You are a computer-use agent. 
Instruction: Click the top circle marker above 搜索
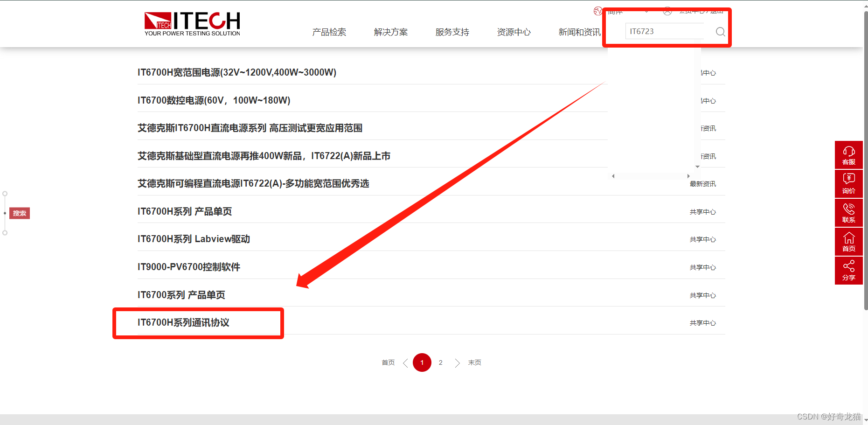tap(5, 194)
